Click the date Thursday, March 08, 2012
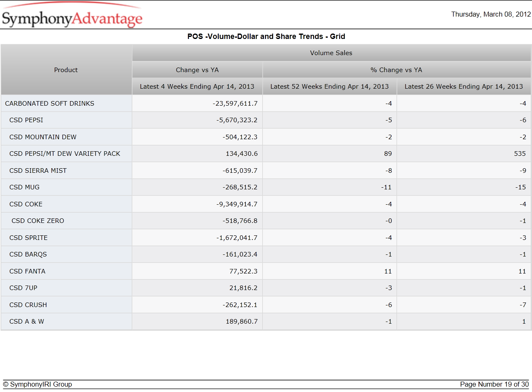Screen dimensions: 532x392 (x=491, y=15)
